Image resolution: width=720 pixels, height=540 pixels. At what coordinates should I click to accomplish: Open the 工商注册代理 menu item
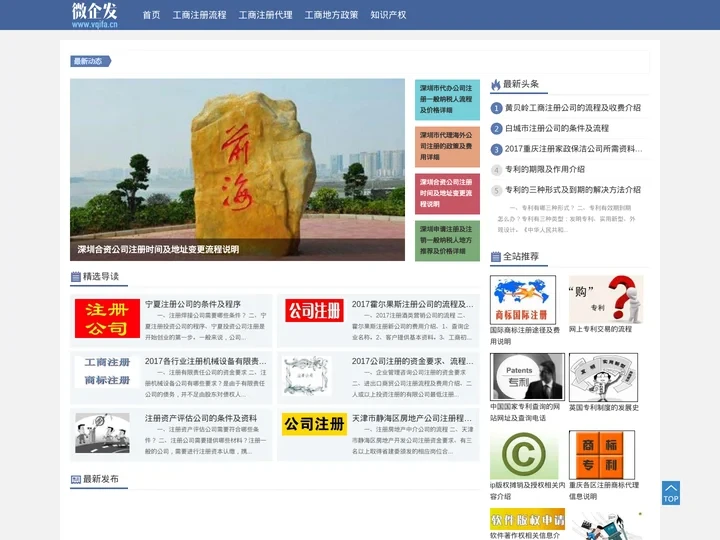[265, 15]
